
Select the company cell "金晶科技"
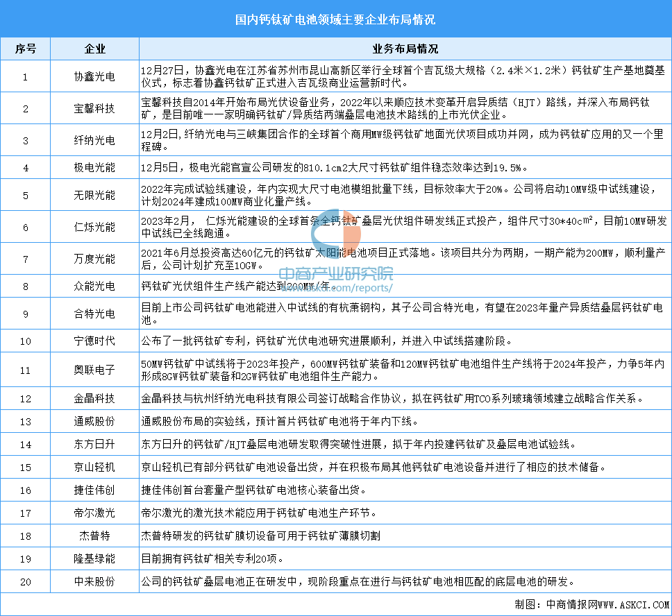pos(94,399)
